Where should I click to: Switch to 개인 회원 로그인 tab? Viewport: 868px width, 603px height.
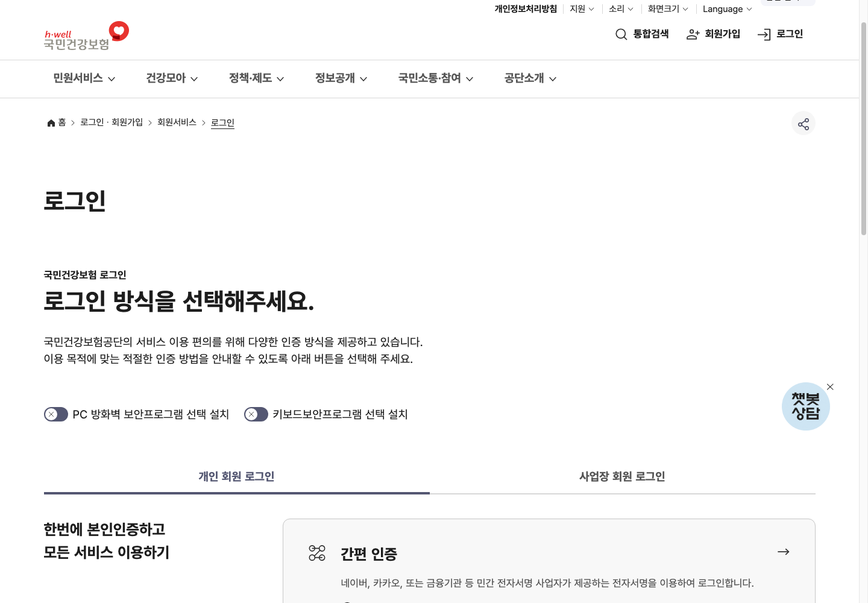tap(237, 476)
